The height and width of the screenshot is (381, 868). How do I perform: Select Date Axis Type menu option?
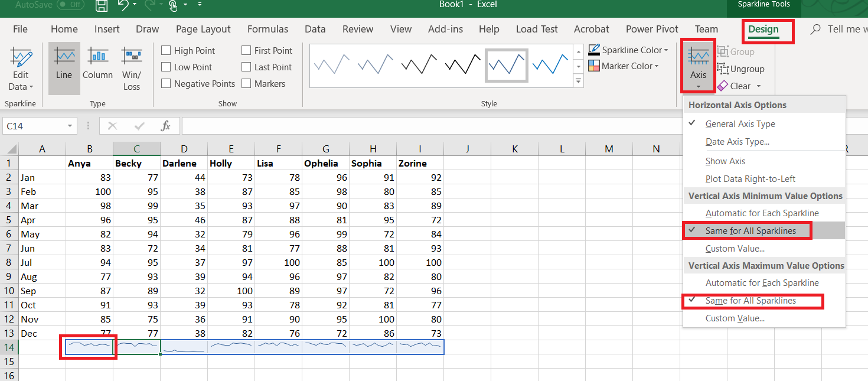click(737, 142)
